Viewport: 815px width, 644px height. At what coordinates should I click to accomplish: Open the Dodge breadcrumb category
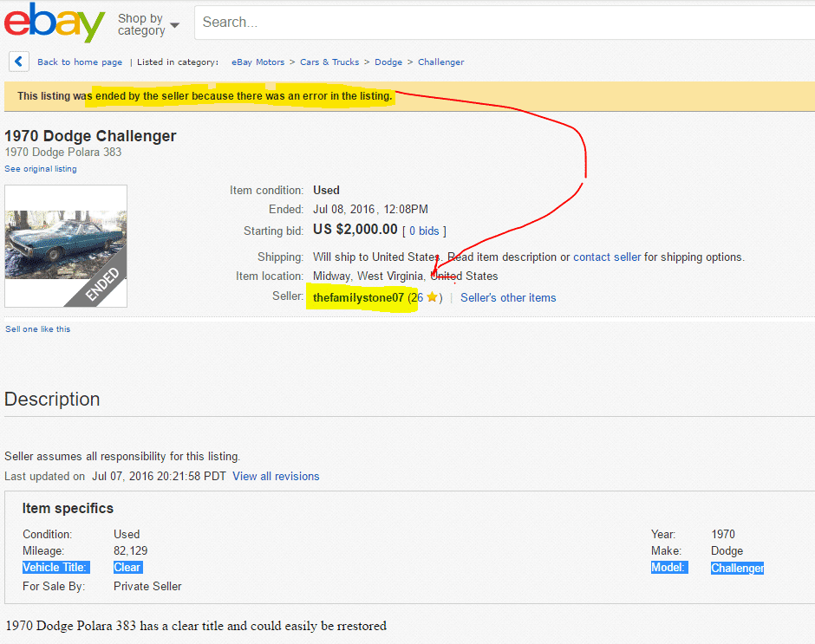click(x=388, y=62)
